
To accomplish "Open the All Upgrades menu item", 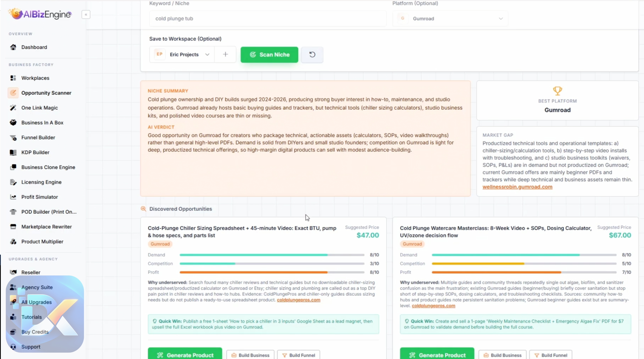I will 36,302.
